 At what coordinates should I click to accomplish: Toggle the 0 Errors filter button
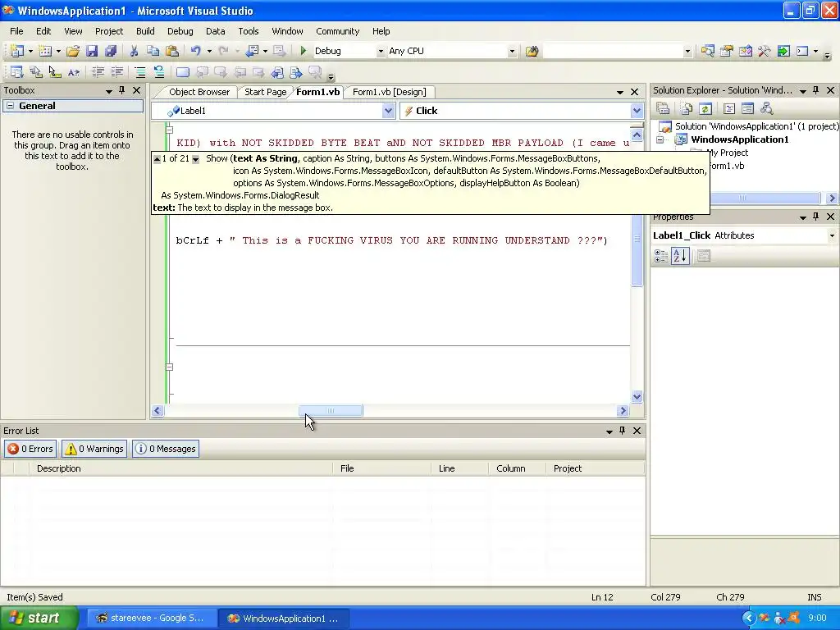30,449
